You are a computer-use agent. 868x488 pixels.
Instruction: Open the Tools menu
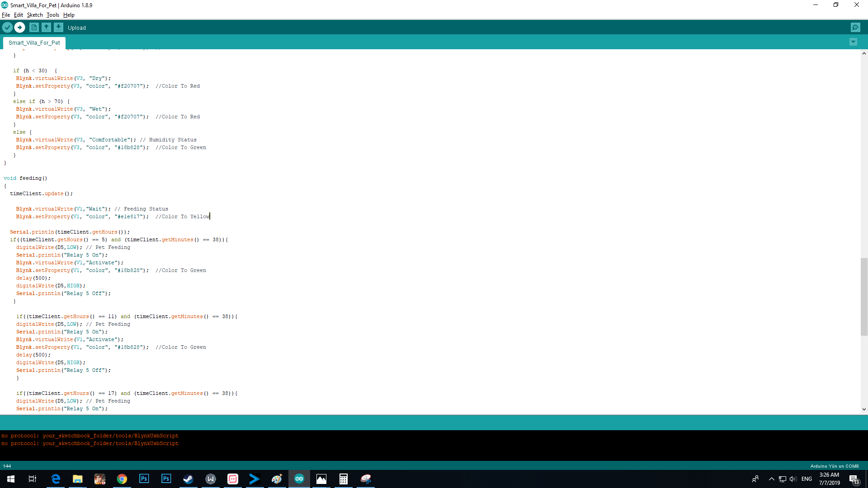[53, 15]
